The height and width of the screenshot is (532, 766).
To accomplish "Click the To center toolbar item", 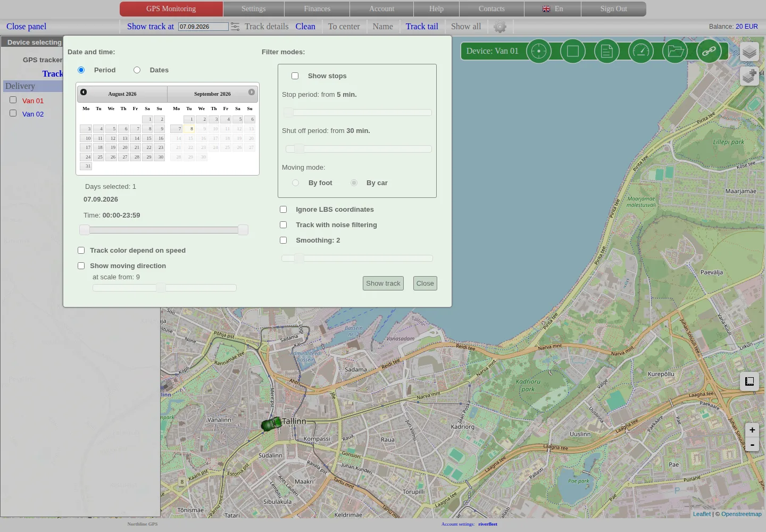I will (x=344, y=27).
